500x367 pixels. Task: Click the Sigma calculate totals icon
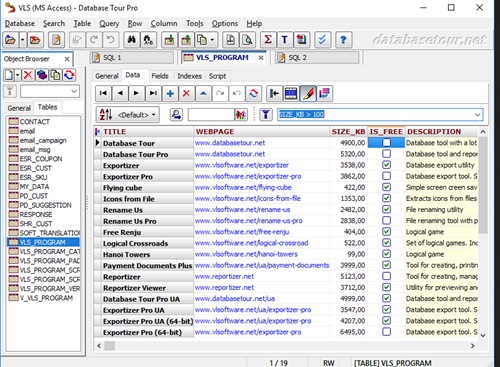click(268, 40)
